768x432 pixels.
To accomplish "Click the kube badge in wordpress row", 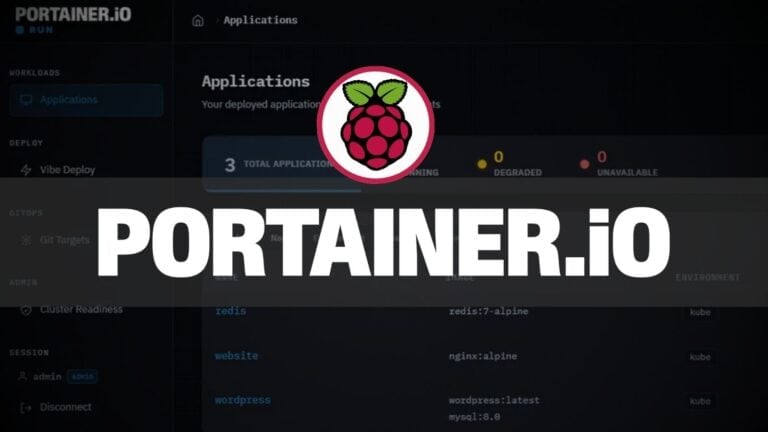I will [x=700, y=401].
